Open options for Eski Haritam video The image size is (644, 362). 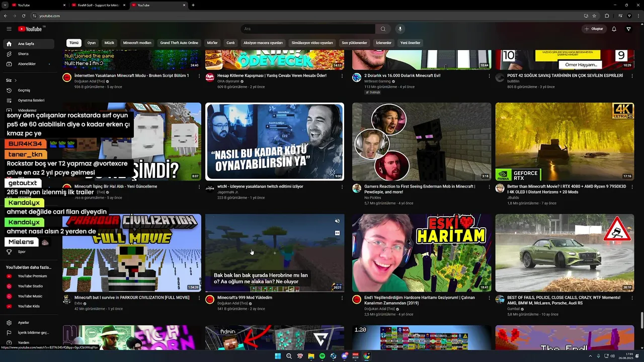point(489,298)
